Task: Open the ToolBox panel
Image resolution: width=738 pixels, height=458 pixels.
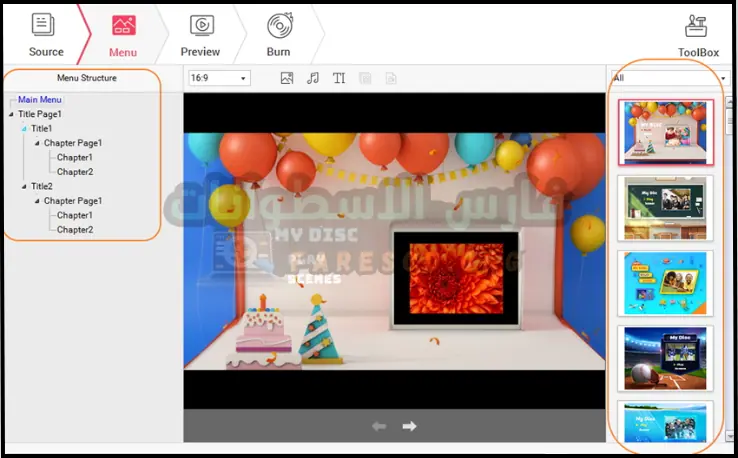Action: pos(698,35)
